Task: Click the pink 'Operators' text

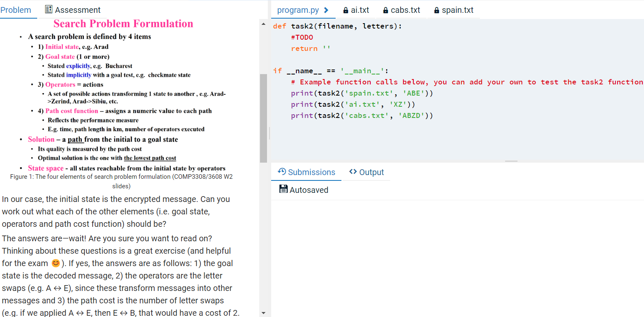Action: pyautogui.click(x=60, y=85)
